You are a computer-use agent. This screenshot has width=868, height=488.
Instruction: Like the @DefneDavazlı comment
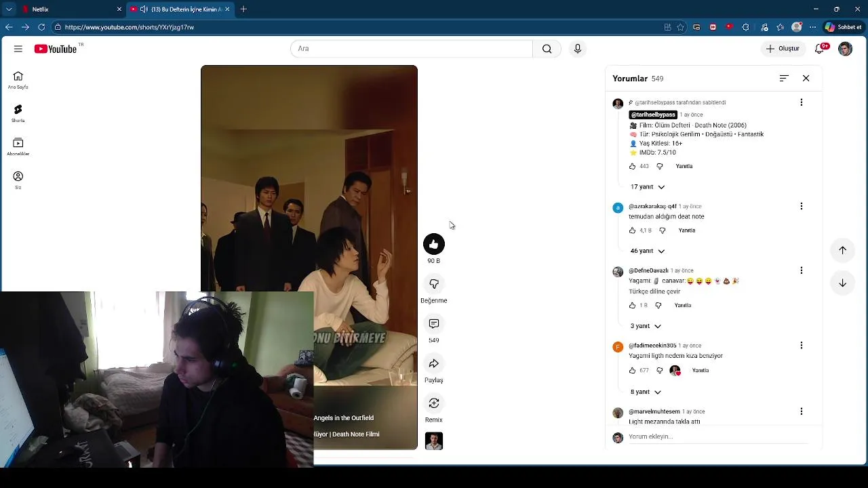(x=633, y=306)
